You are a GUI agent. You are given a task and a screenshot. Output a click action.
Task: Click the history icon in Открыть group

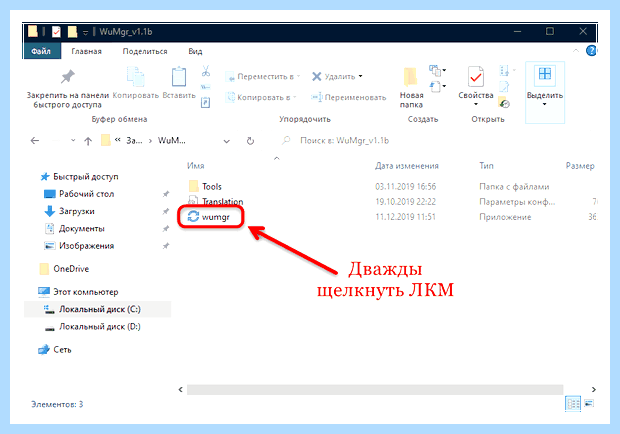click(x=504, y=103)
